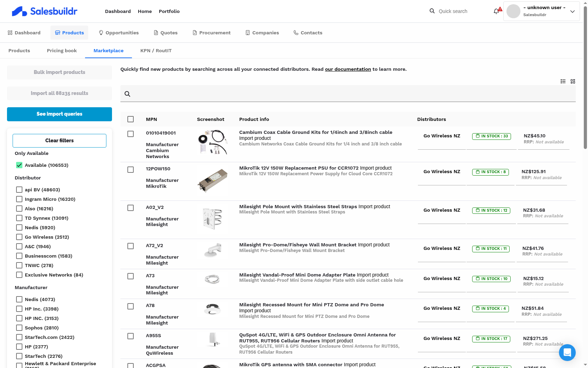Click the quick search magnifier icon
The width and height of the screenshot is (588, 368).
click(x=432, y=11)
